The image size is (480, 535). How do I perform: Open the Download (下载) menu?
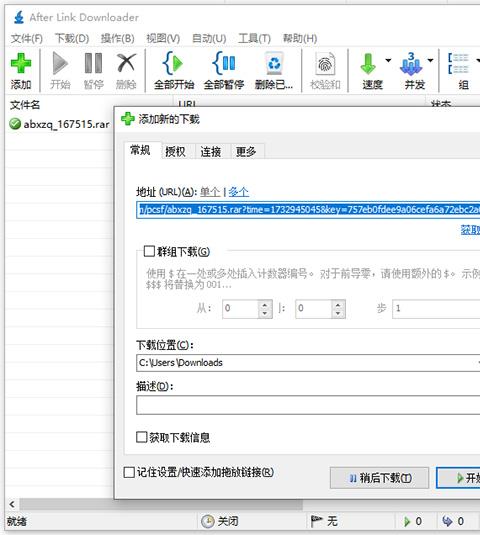pyautogui.click(x=72, y=38)
